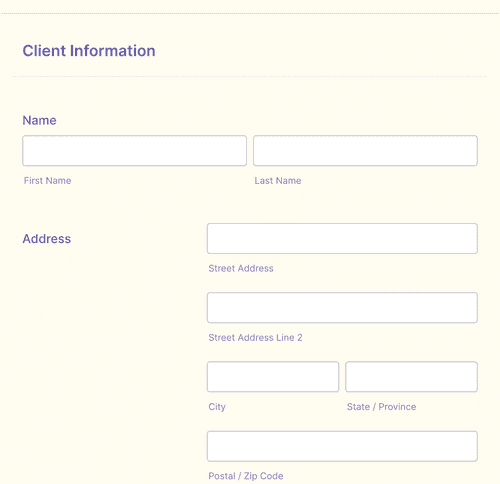Click the 'Street Address Line 2' sublabel
The height and width of the screenshot is (484, 500).
coord(255,338)
